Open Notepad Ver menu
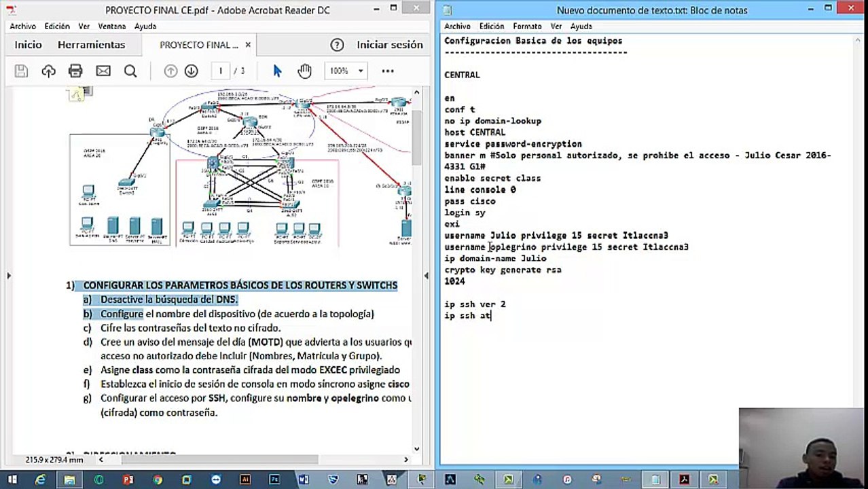868x489 pixels. tap(556, 26)
